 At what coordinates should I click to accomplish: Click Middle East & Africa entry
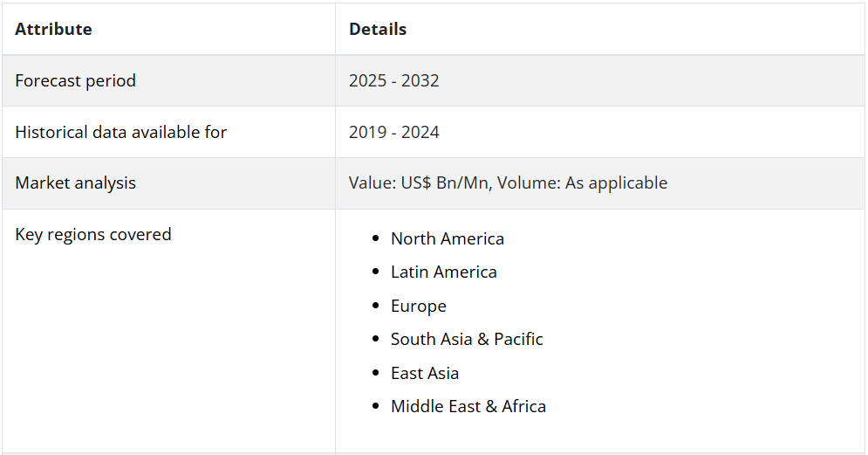[468, 406]
